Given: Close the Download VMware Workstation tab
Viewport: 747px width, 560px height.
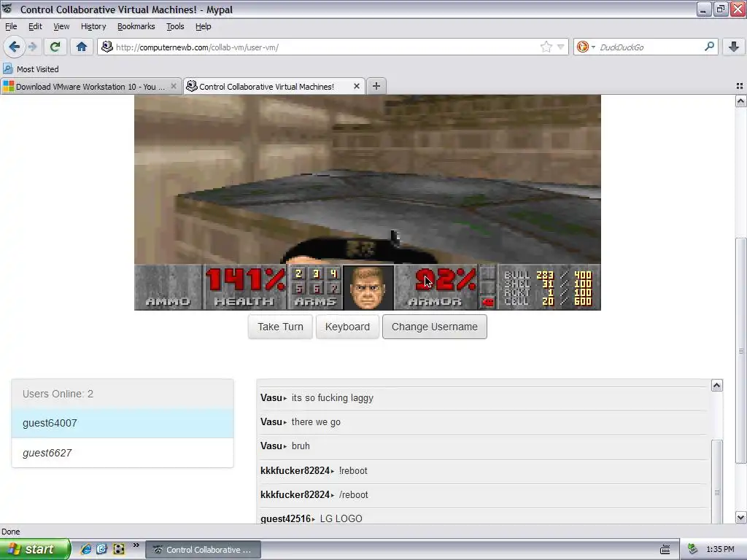Looking at the screenshot, I should [x=174, y=86].
